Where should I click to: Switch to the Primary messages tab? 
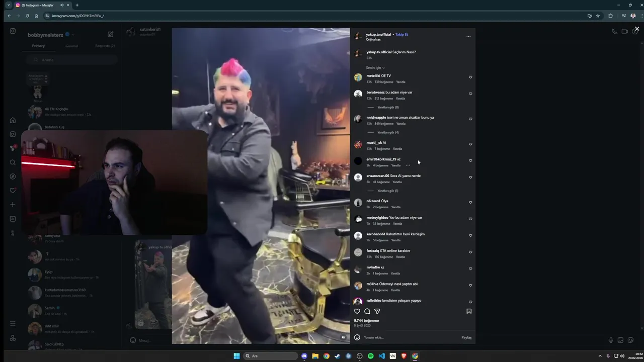(38, 46)
